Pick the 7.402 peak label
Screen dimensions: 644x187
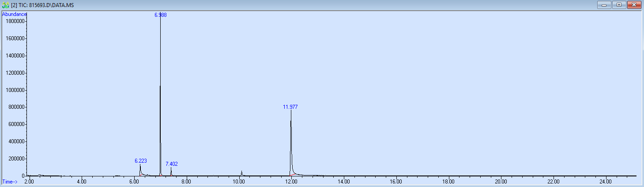[x=172, y=164]
